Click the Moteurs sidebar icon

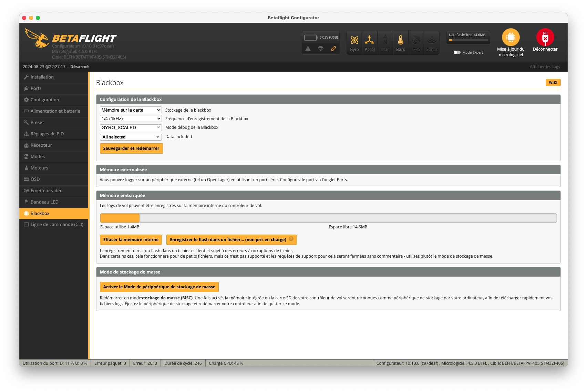[x=26, y=168]
